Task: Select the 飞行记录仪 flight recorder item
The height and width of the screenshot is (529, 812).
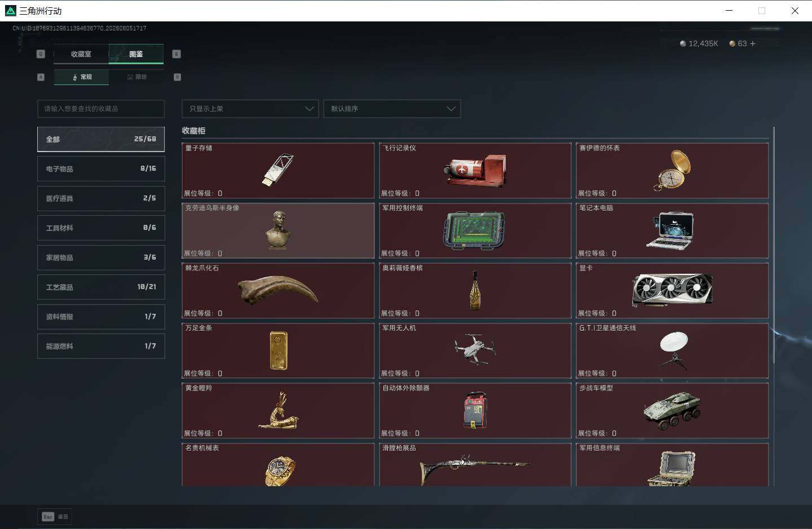Action: click(475, 170)
